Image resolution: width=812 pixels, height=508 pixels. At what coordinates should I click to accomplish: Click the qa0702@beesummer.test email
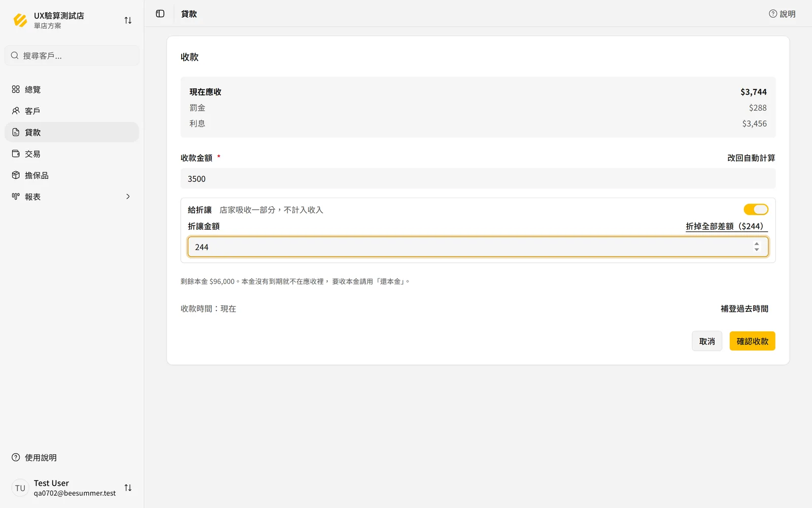75,493
